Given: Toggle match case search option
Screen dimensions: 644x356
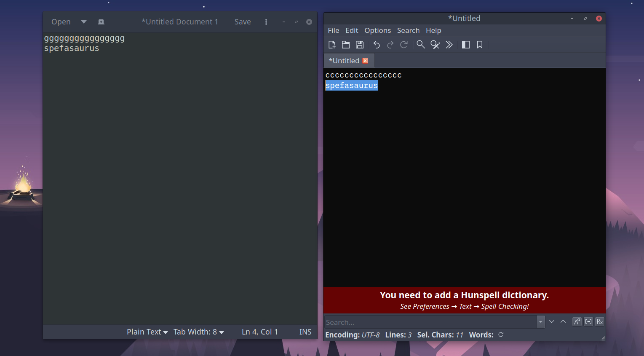Looking at the screenshot, I should 577,322.
